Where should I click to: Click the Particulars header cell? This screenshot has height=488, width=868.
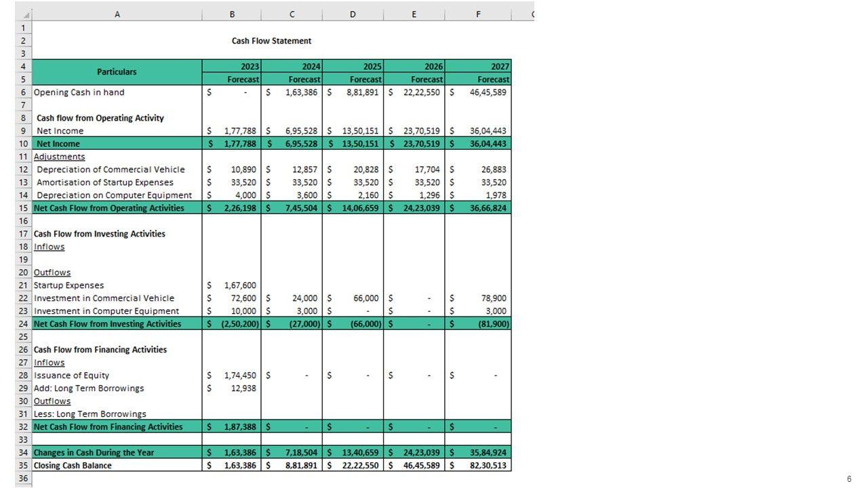(x=117, y=72)
